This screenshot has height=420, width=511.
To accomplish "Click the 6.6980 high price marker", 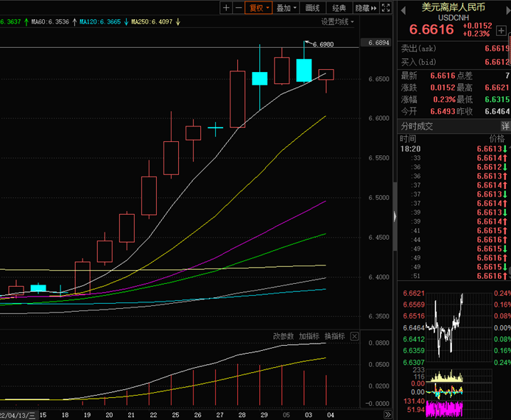I will click(323, 44).
